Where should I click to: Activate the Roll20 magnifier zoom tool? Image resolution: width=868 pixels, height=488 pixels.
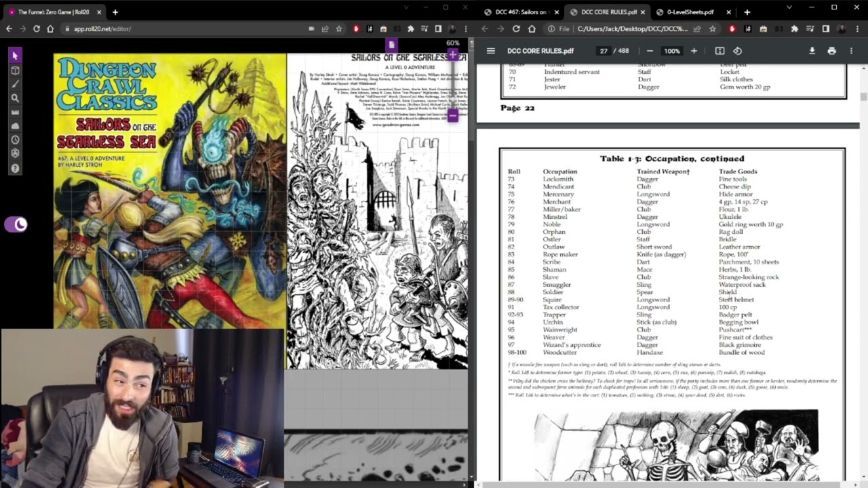coord(15,98)
